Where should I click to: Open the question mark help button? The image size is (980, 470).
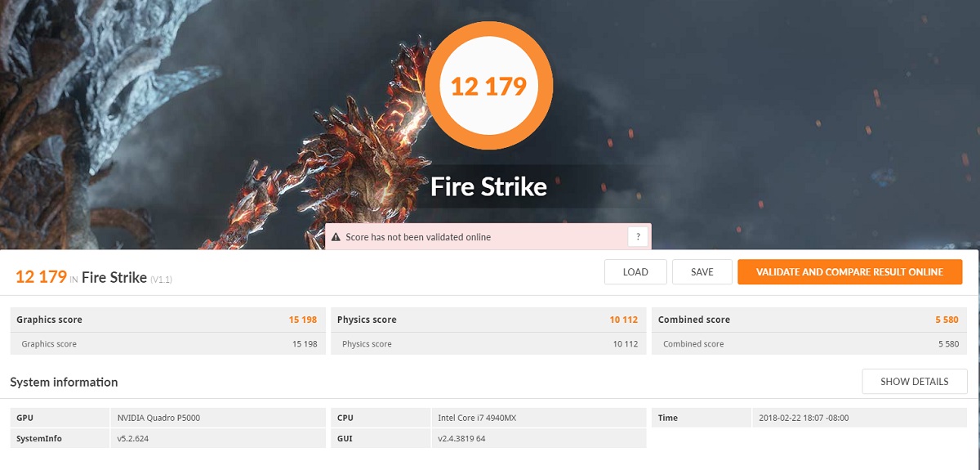pyautogui.click(x=638, y=237)
